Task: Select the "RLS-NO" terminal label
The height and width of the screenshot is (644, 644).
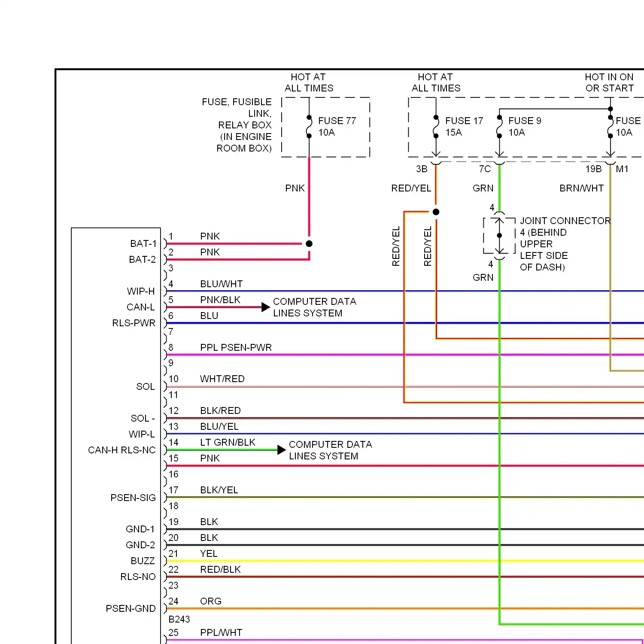Action: point(138,577)
